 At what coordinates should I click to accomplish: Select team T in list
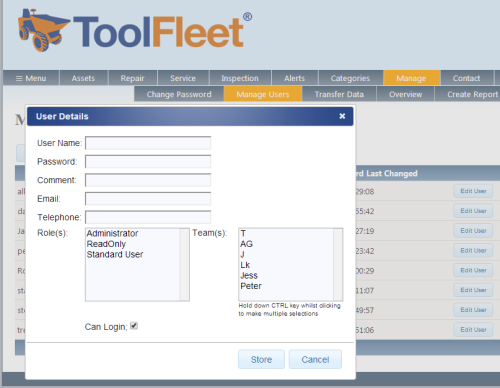coord(243,233)
